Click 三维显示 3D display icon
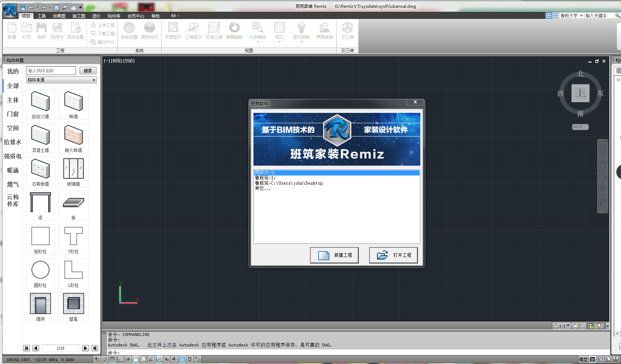Screen dimensions: 621x364 194,31
